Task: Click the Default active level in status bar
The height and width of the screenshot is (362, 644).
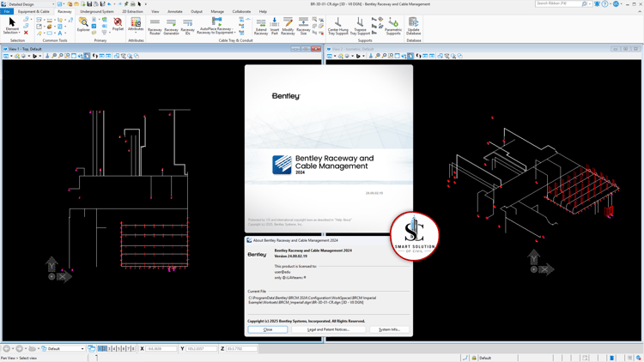Action: coord(485,358)
